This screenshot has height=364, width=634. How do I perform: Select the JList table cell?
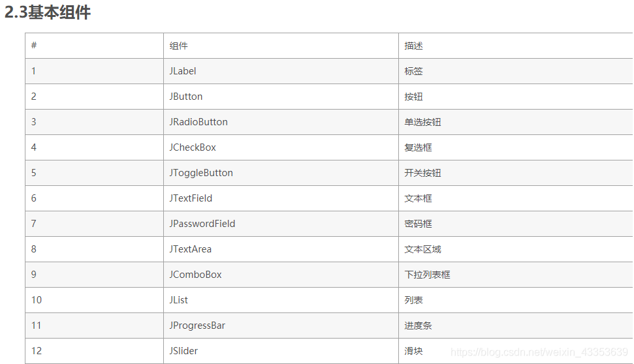(179, 300)
